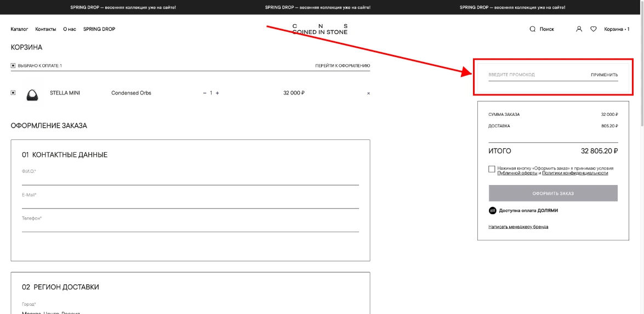This screenshot has height=314, width=644.
Task: Open the STELLA MINI bag thumbnail
Action: coord(33,94)
